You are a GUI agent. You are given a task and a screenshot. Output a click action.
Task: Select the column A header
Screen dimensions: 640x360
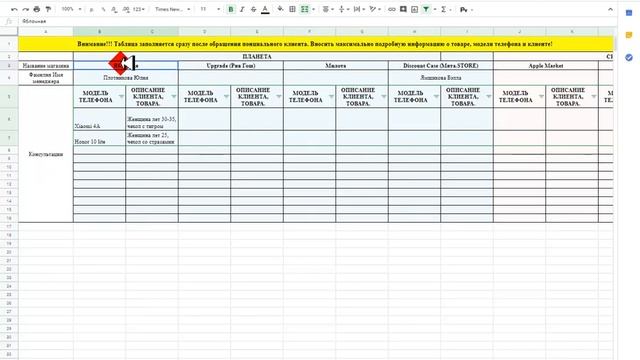pyautogui.click(x=46, y=31)
